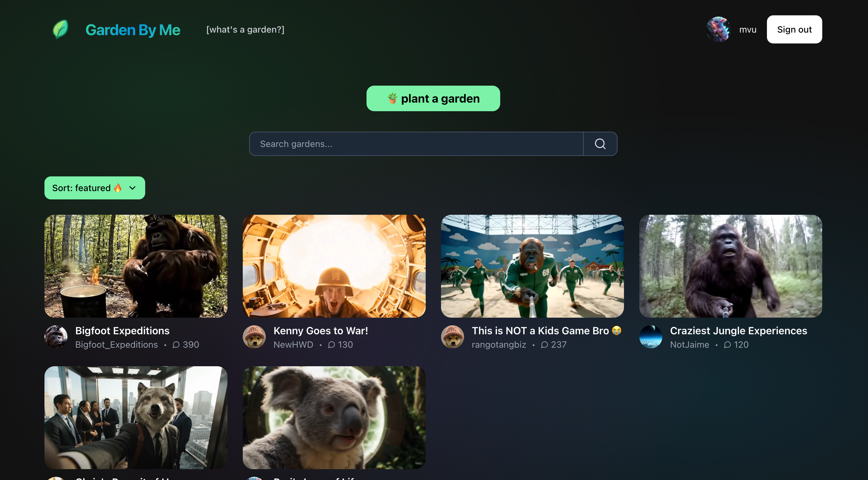This screenshot has width=868, height=480.
Task: Open Bigfoot Expeditions thumbnail
Action: 136,266
